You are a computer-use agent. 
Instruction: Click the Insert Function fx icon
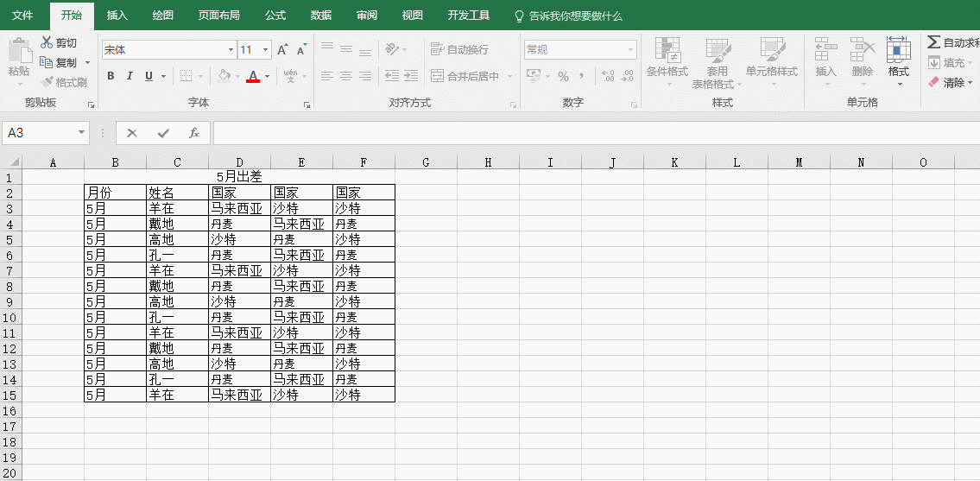[194, 133]
